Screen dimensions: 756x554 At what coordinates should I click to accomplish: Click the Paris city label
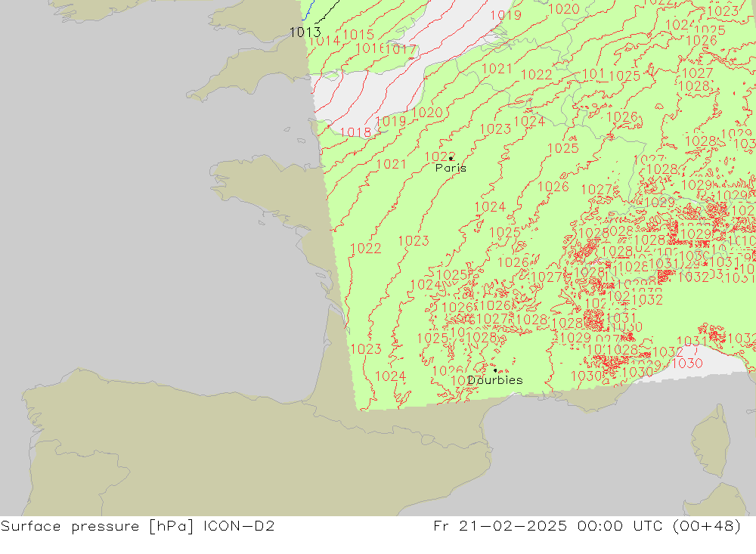[x=451, y=168]
